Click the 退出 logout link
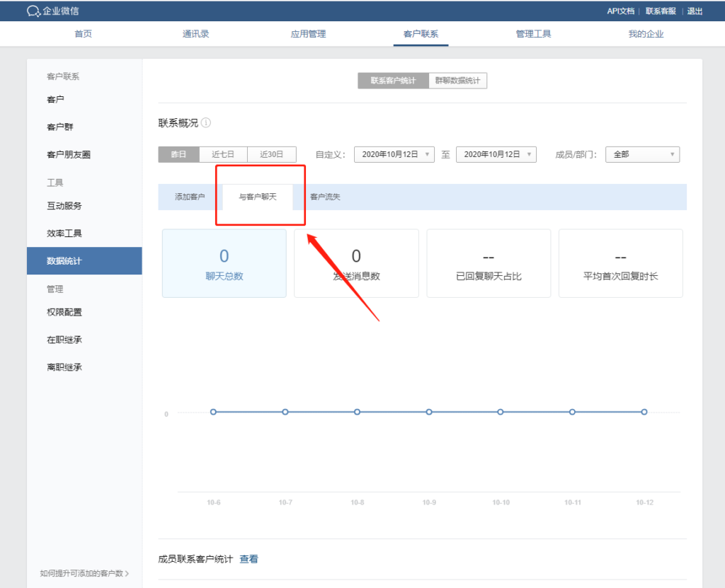 coord(695,11)
